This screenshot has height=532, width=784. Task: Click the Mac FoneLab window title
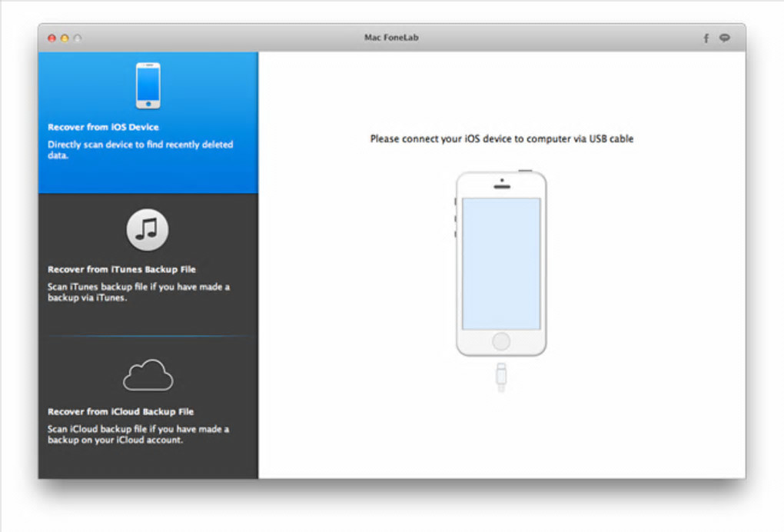pos(391,38)
